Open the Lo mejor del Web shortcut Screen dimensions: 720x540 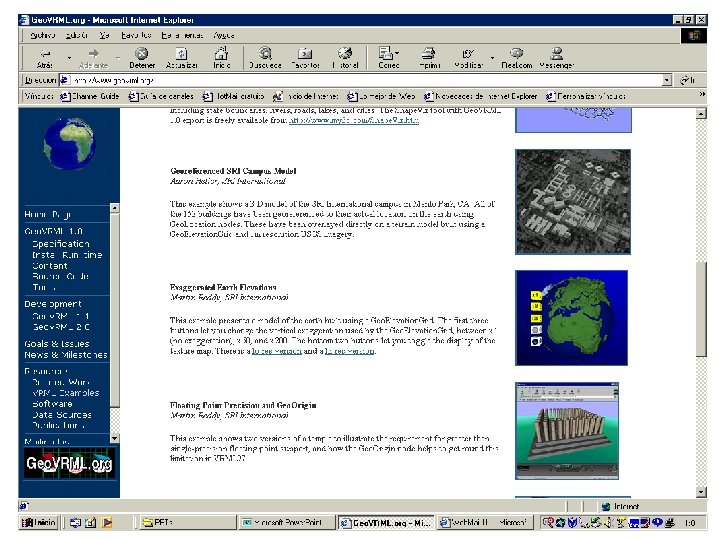[381, 96]
